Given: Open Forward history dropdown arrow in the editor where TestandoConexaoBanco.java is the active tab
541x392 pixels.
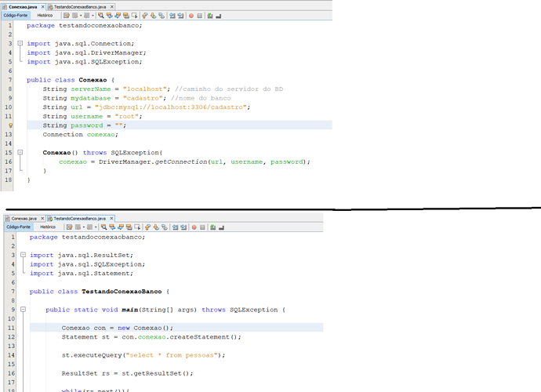Looking at the screenshot, I should [95, 227].
